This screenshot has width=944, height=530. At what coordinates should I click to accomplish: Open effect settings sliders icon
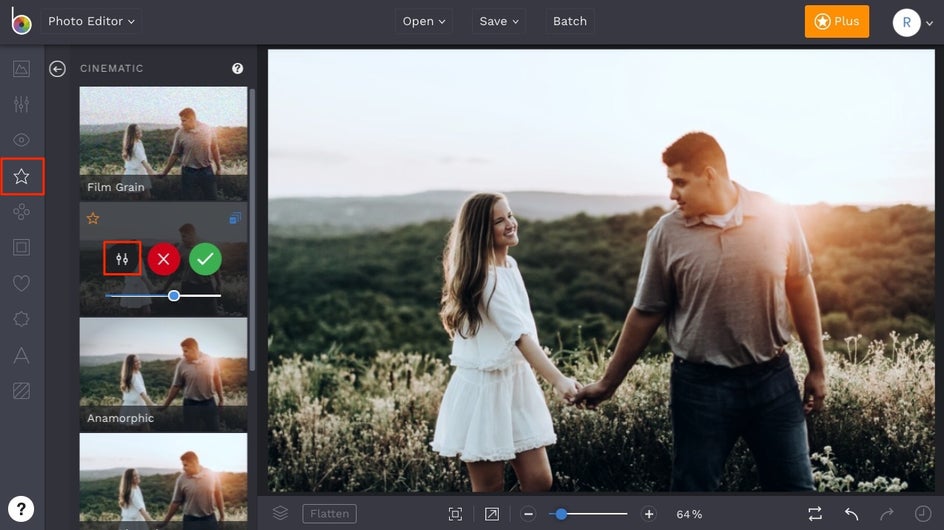point(122,259)
